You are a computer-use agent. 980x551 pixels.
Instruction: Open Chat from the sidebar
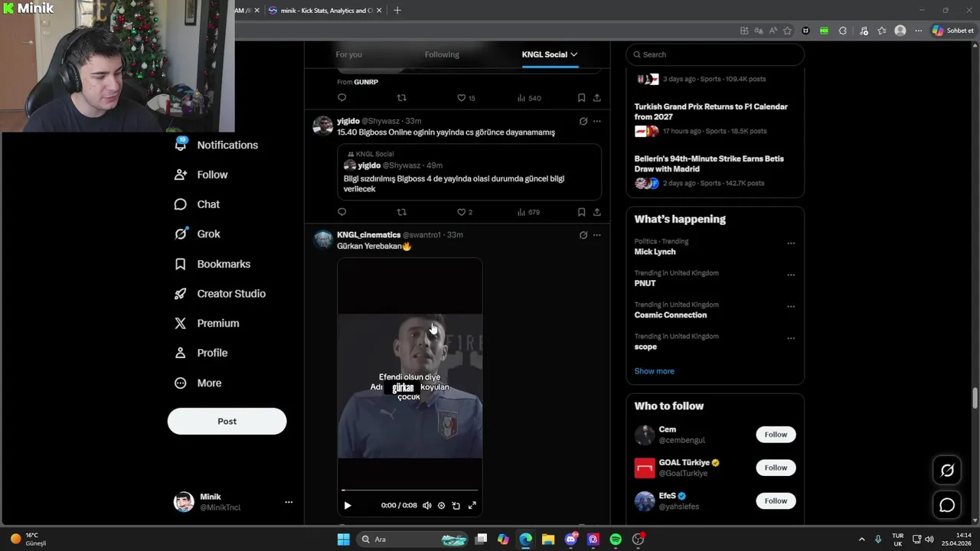pyautogui.click(x=198, y=204)
